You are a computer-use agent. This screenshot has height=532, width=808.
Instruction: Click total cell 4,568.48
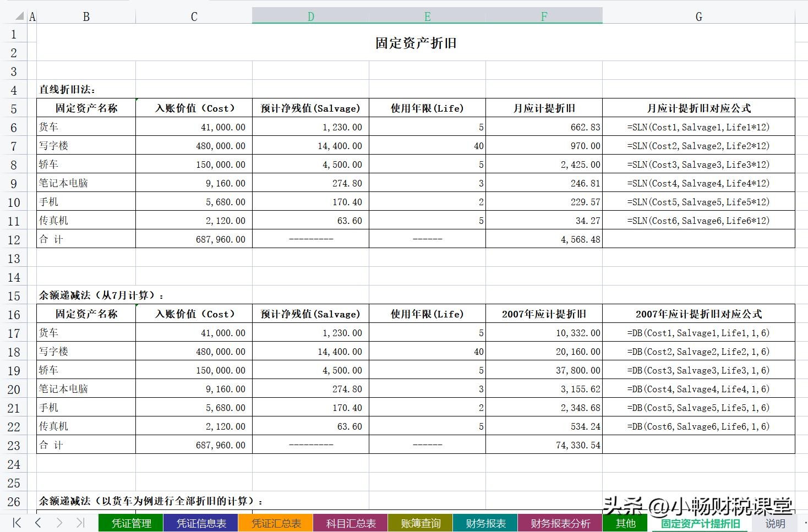click(544, 239)
